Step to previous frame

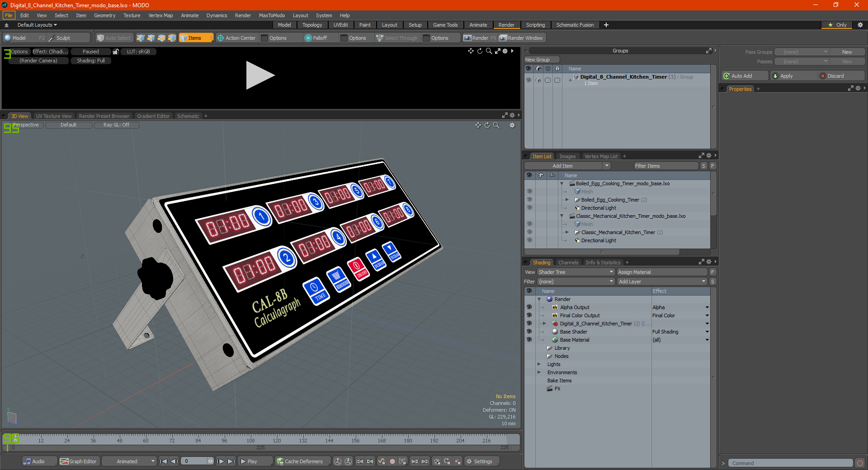point(174,461)
